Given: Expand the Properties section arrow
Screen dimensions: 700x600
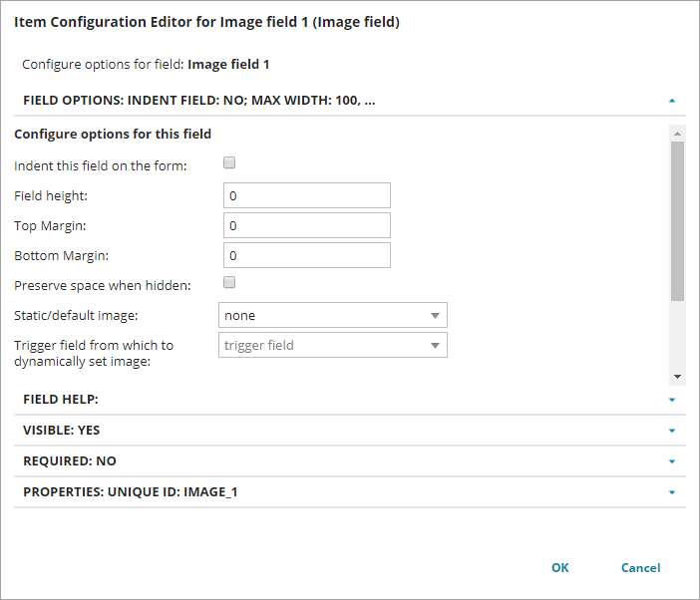Looking at the screenshot, I should pyautogui.click(x=672, y=492).
